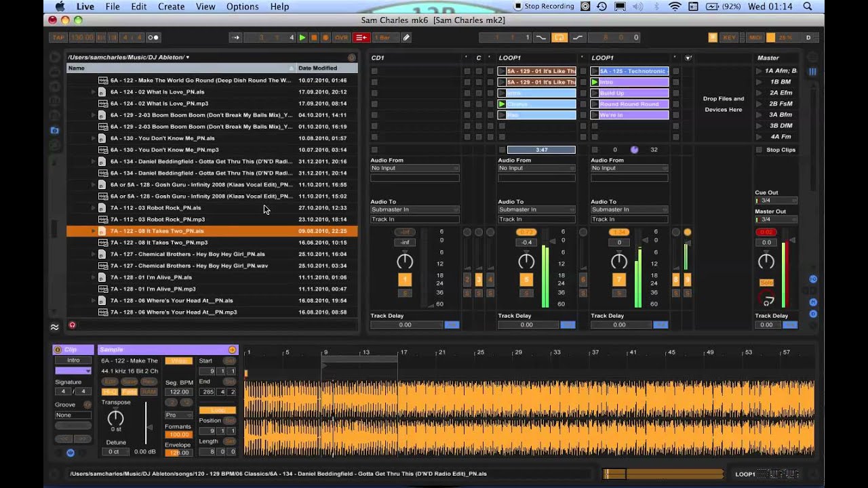The width and height of the screenshot is (868, 488).
Task: Select 7A - 112 - 03 Robot Rock_PN.als file
Action: pyautogui.click(x=155, y=208)
